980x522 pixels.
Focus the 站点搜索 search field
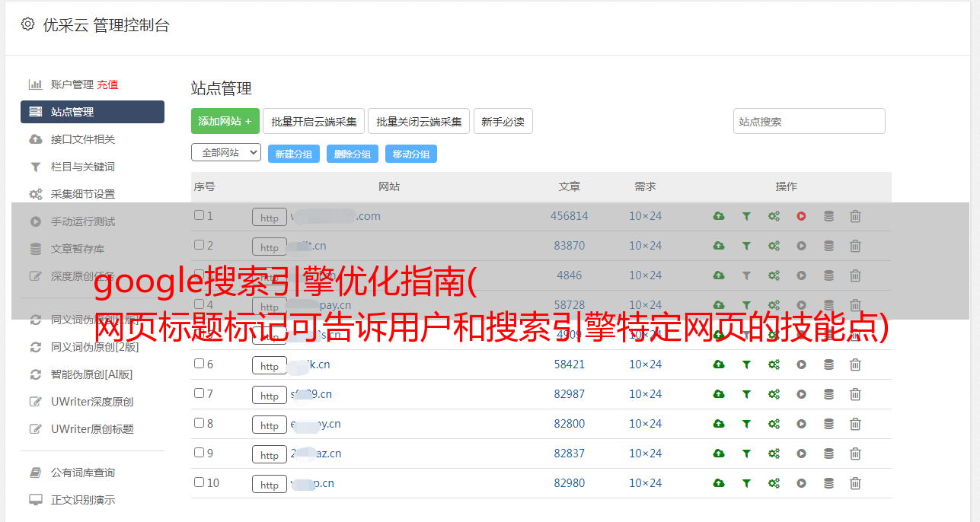[809, 121]
